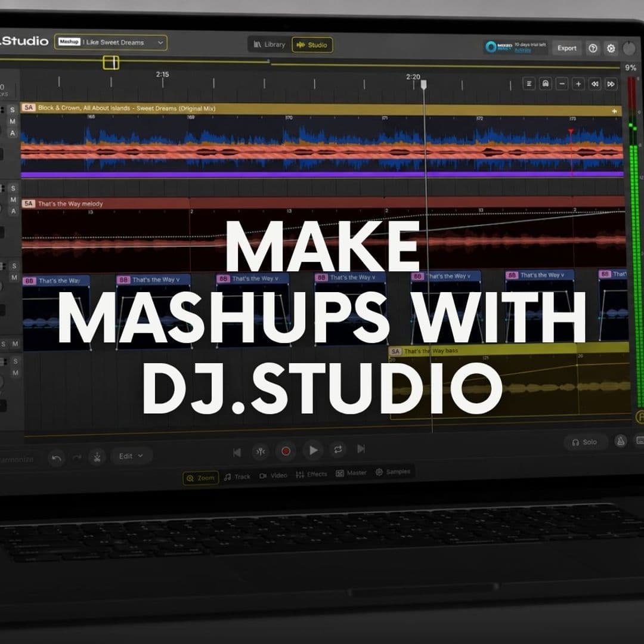The width and height of the screenshot is (644, 644).
Task: Mute the That's the Way bass track
Action: [x=15, y=373]
